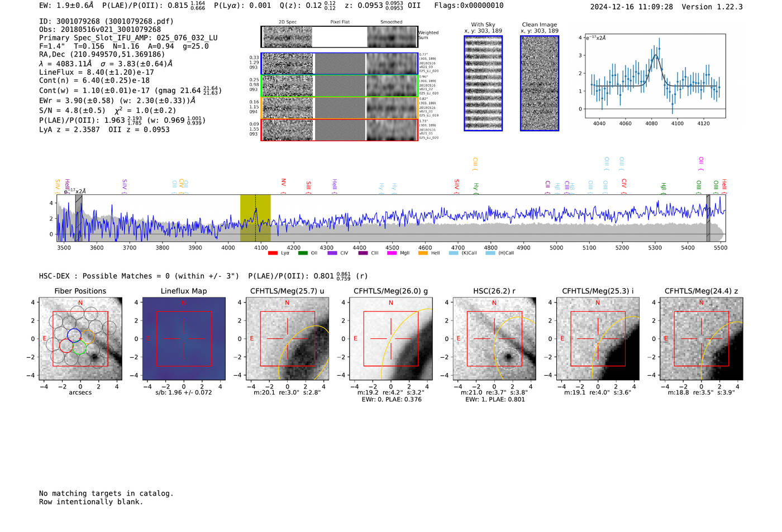Click the red CIV line marker label
Image resolution: width=782 pixels, height=532 pixels.
pos(624,185)
